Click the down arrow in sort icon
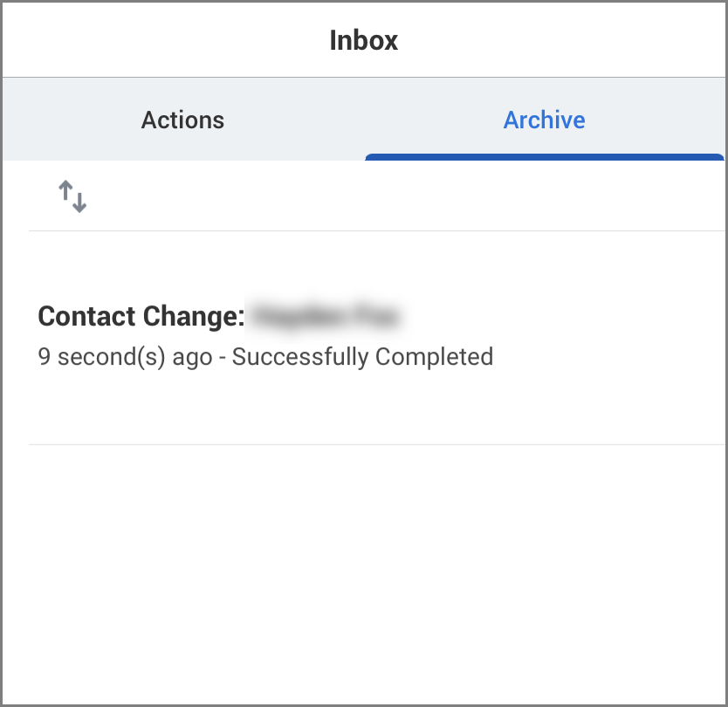Screen dimensions: 728x707 79,202
